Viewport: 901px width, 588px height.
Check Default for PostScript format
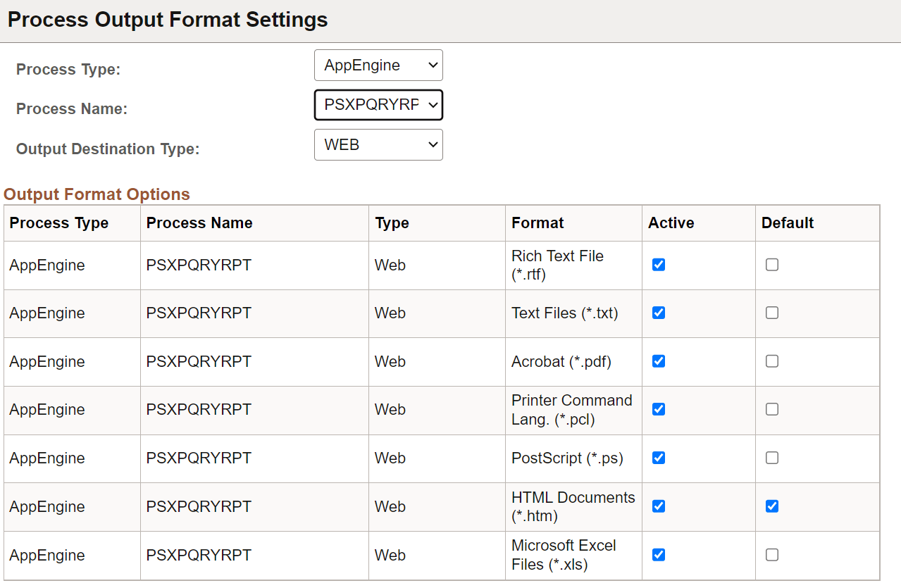point(771,458)
